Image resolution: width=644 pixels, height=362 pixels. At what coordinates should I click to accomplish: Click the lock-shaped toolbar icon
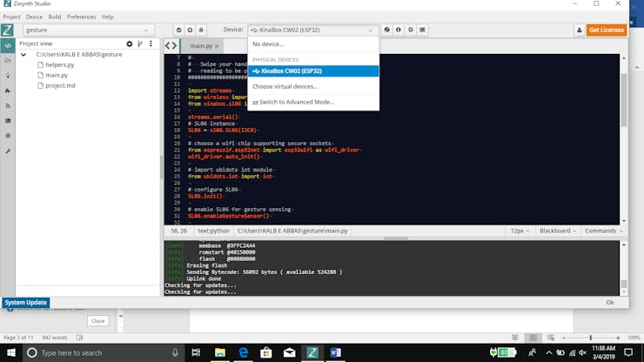[201, 30]
